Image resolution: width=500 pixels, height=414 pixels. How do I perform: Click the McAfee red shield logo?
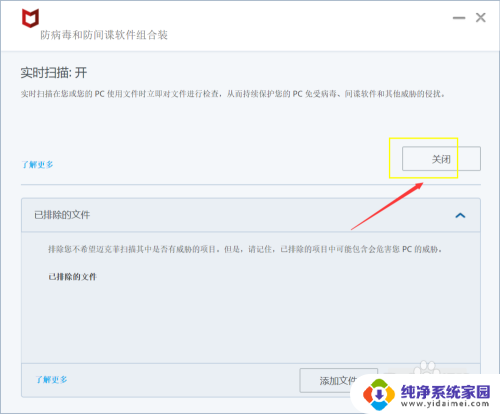[x=30, y=18]
